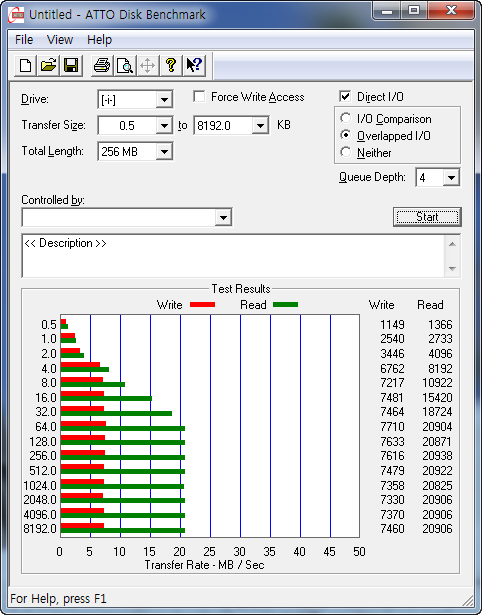Expand the Transfer Size maximum 8192.0 dropdown
Viewport: 482px width, 615px height.
pyautogui.click(x=260, y=126)
